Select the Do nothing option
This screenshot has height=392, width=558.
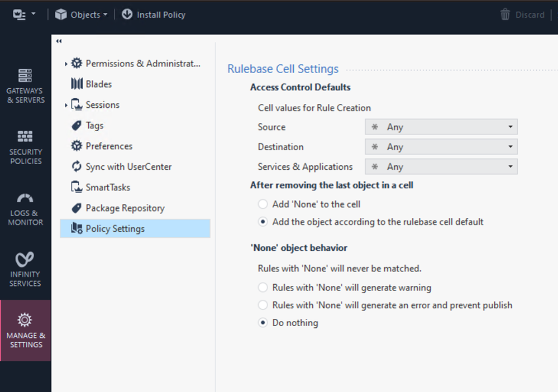click(x=263, y=323)
